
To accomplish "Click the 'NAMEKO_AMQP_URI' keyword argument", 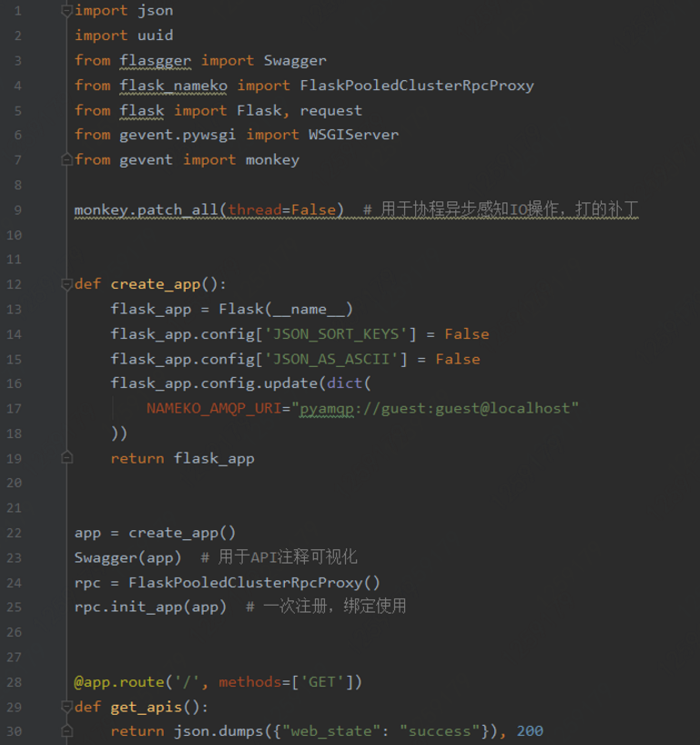I will 214,409.
